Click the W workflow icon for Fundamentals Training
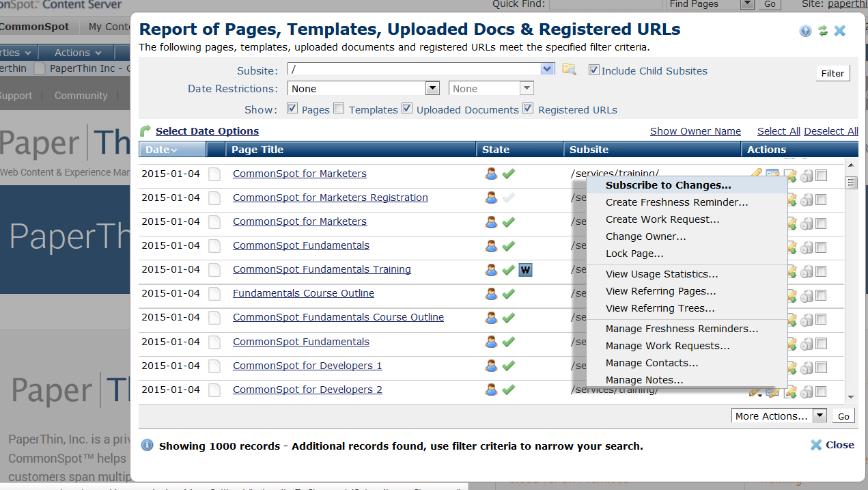This screenshot has height=490, width=868. click(525, 270)
